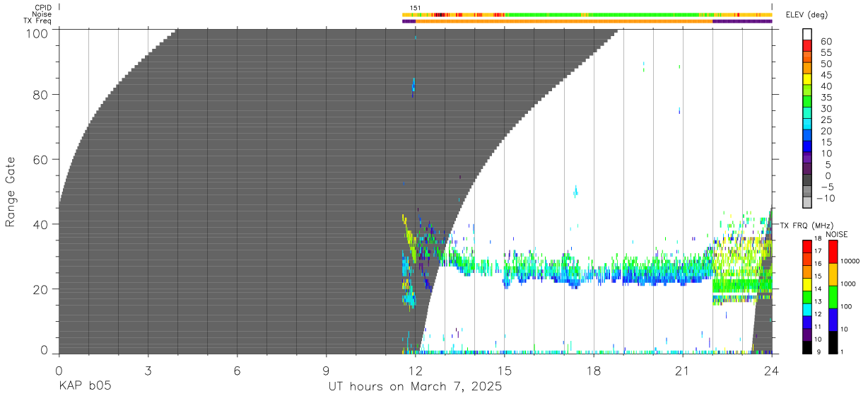Viewport: 868px width, 401px height.
Task: Click Range Gate tick label 20
Action: [40, 289]
